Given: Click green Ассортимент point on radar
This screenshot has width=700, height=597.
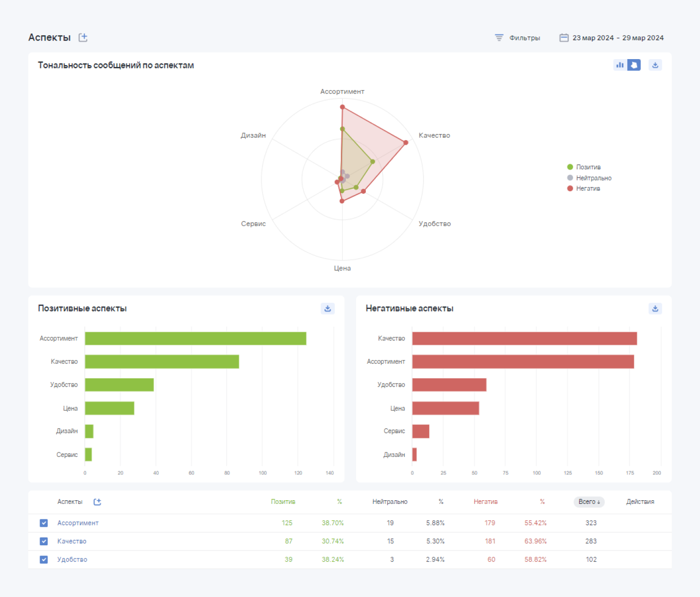Looking at the screenshot, I should point(343,129).
